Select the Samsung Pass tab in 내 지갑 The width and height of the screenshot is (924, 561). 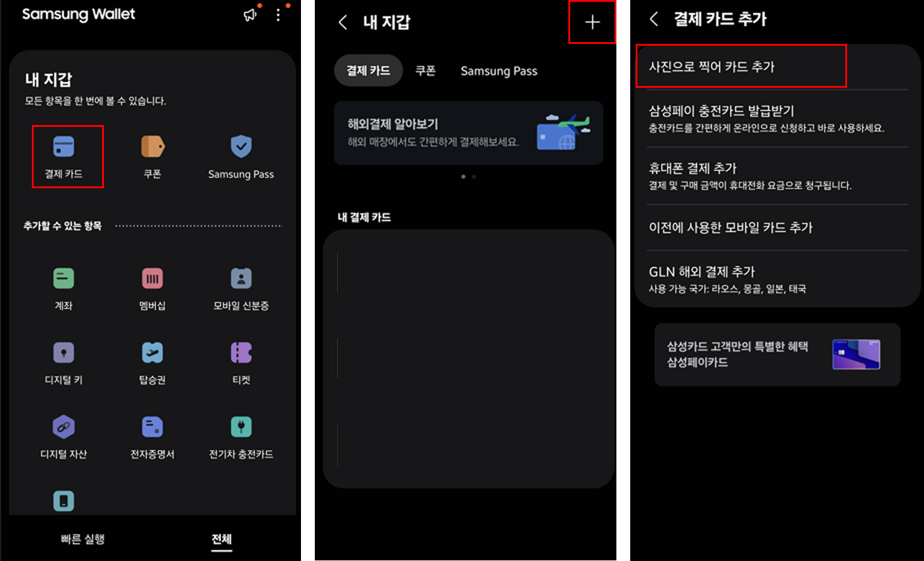[499, 71]
